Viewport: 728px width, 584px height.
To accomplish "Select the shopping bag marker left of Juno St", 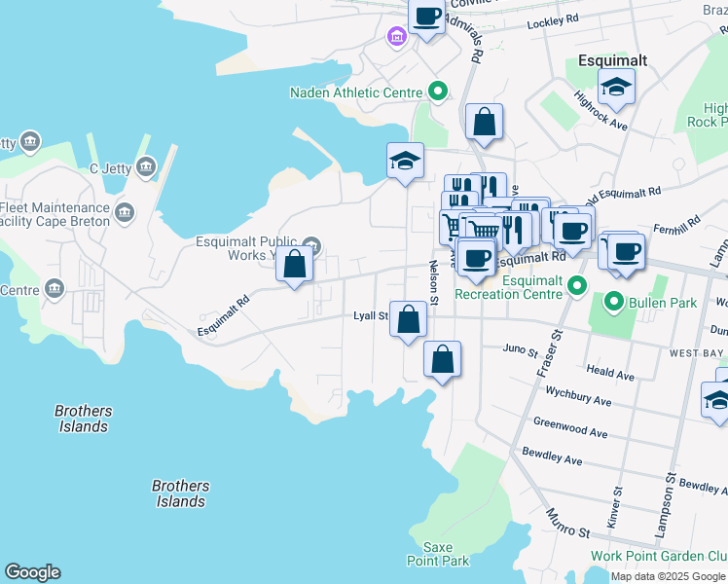I will pyautogui.click(x=442, y=361).
